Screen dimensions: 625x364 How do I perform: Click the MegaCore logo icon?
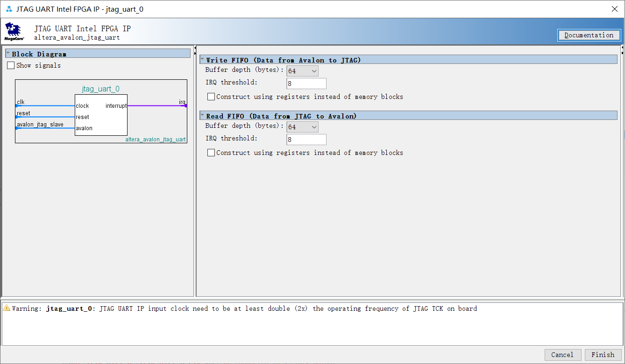coord(14,31)
